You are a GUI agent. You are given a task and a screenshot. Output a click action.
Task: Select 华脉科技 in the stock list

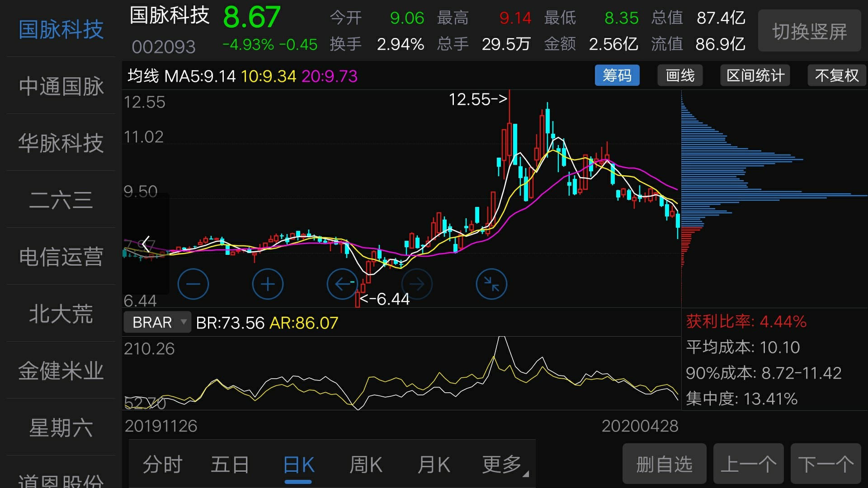(61, 143)
